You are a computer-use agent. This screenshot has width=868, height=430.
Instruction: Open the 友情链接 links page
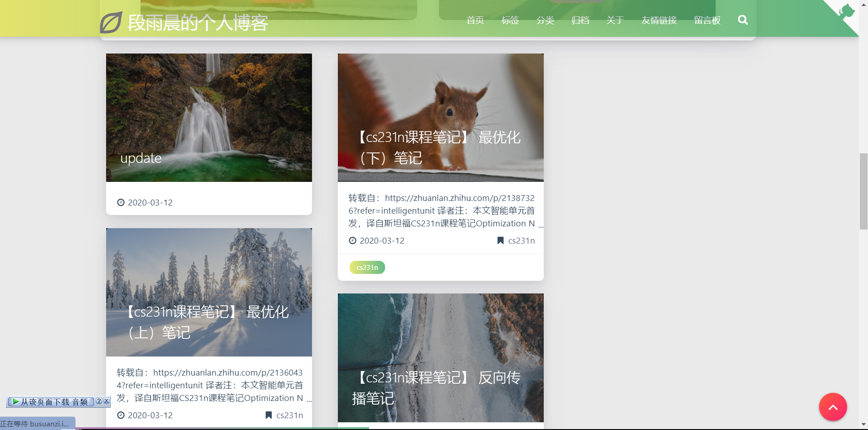(658, 20)
